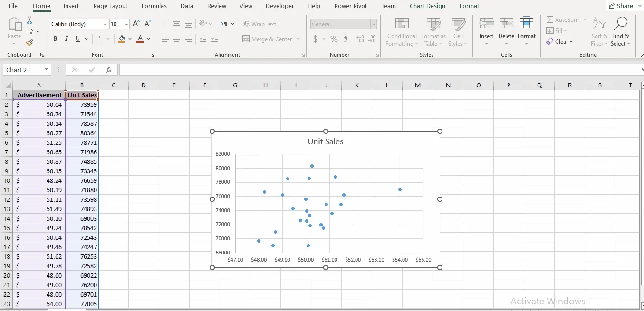Click the Orientation text angle icon
The width and height of the screenshot is (644, 311).
point(203,24)
